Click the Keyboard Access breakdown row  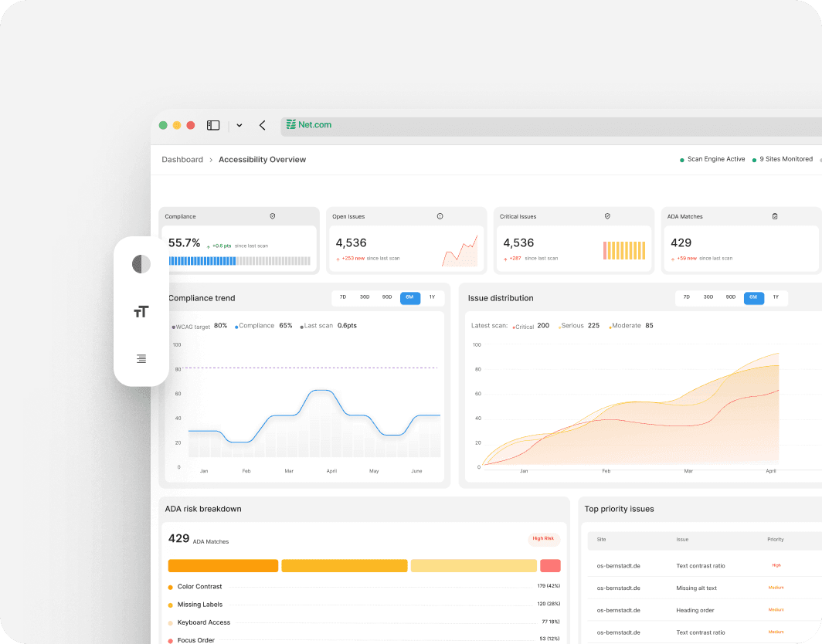(364, 622)
